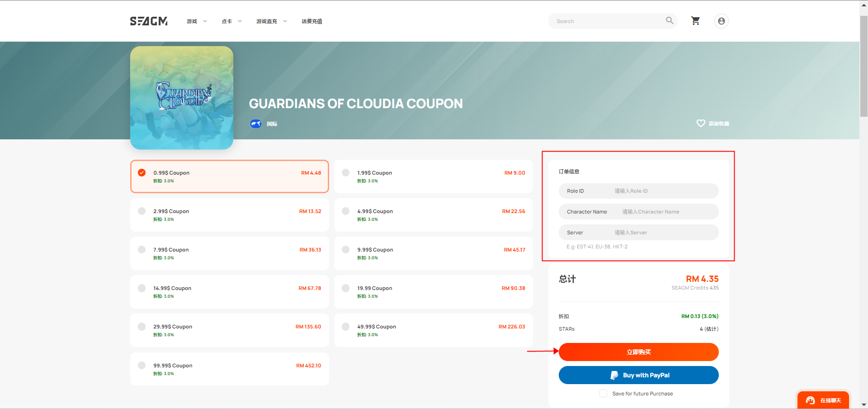Viewport: 868px width, 409px height.
Task: Click the SEAGM logo
Action: 149,21
